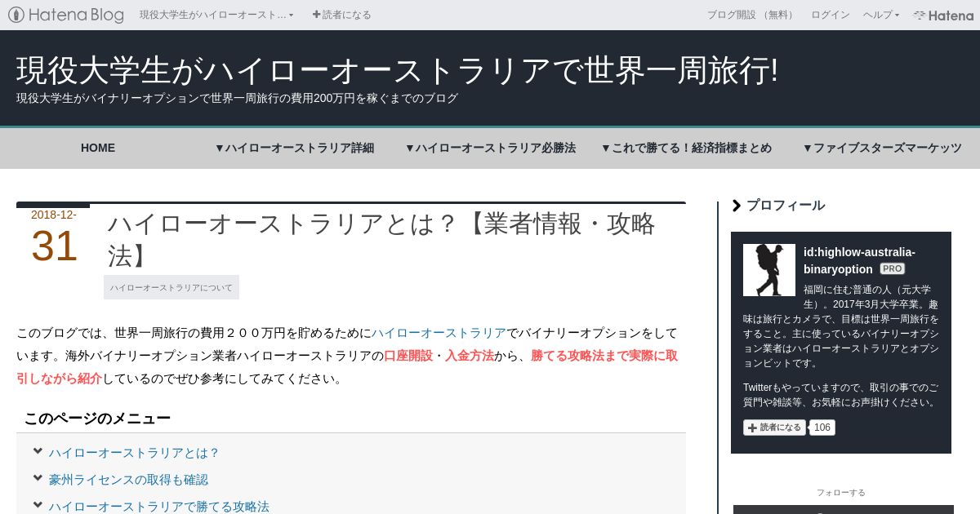Expand the ヘルプ dropdown menu

coord(881,15)
